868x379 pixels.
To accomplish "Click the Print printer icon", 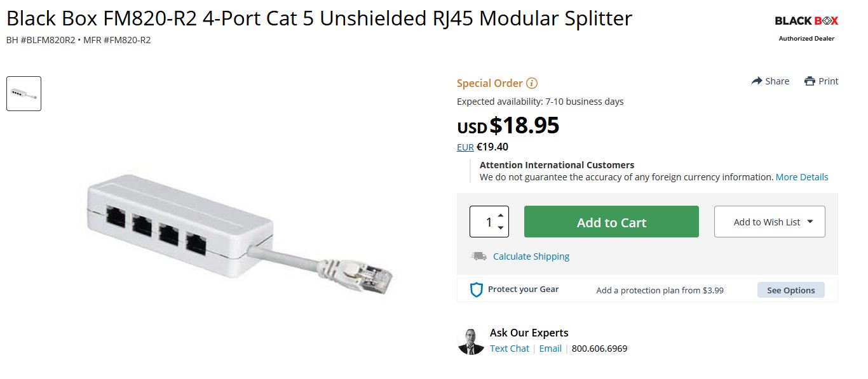I will click(x=810, y=81).
